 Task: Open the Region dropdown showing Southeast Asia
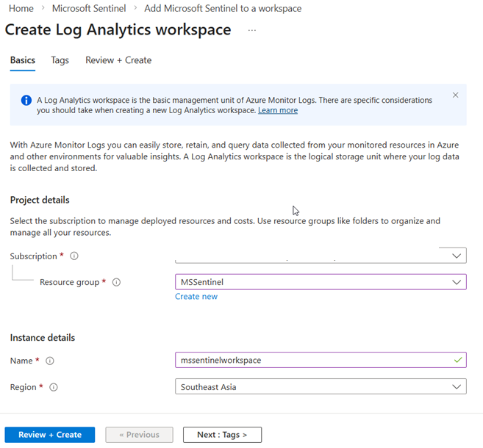[321, 386]
